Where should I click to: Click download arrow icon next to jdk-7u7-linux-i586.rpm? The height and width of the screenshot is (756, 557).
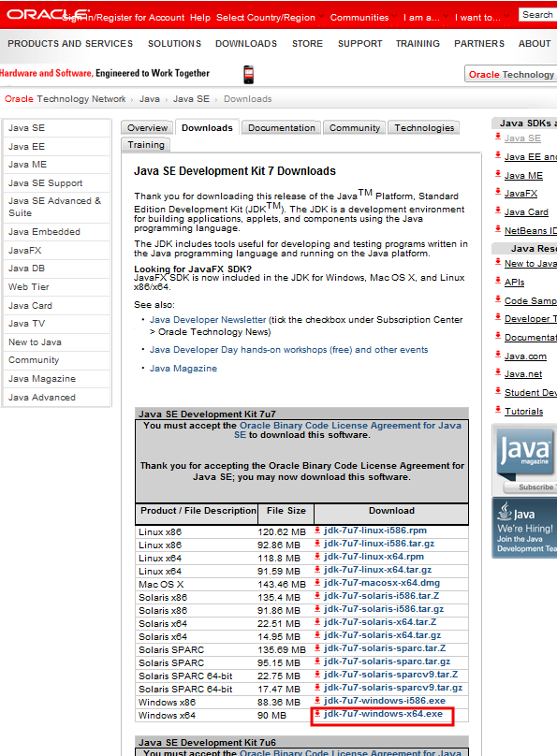(x=317, y=531)
